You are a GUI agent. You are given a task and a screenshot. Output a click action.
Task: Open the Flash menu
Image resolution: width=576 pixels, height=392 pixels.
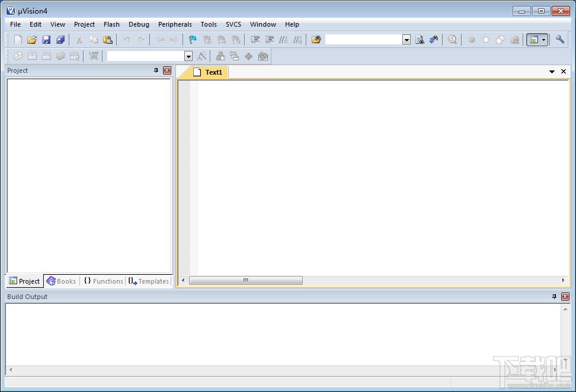(x=111, y=24)
